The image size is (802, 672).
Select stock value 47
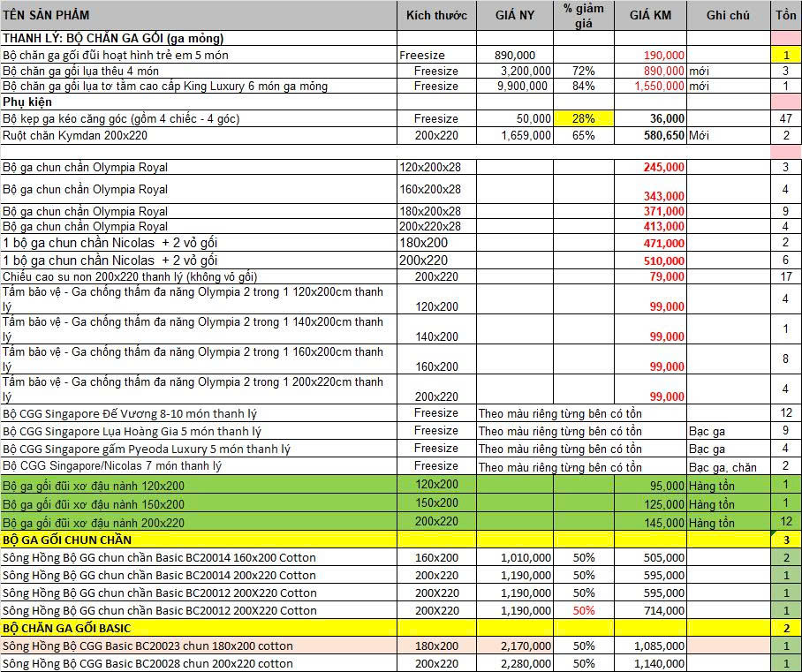coord(786,118)
